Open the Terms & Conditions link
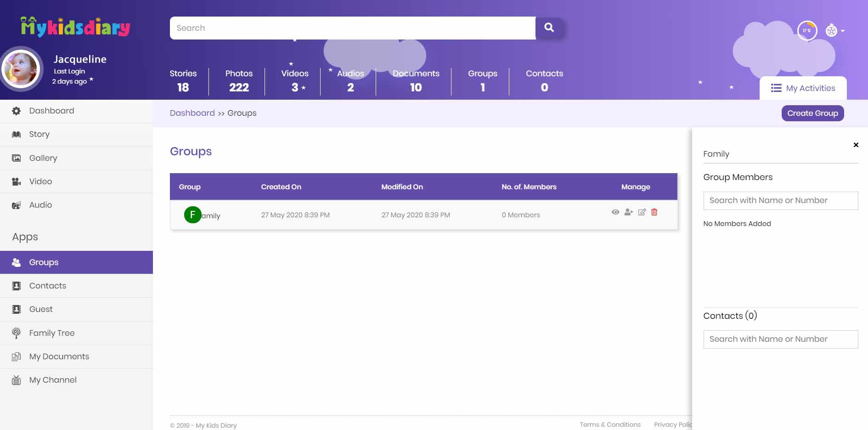 tap(609, 424)
